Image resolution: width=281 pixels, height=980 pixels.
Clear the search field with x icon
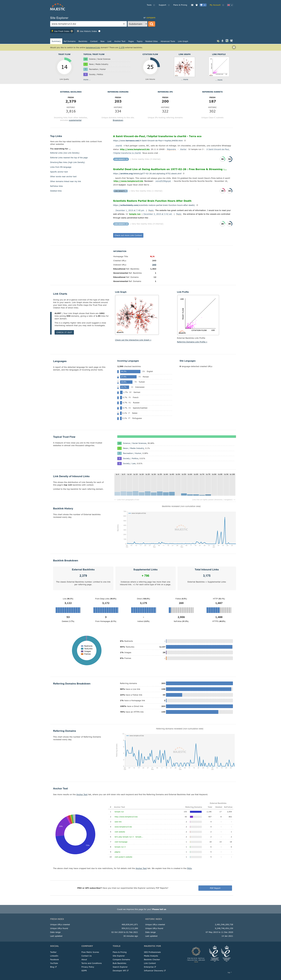pos(124,24)
